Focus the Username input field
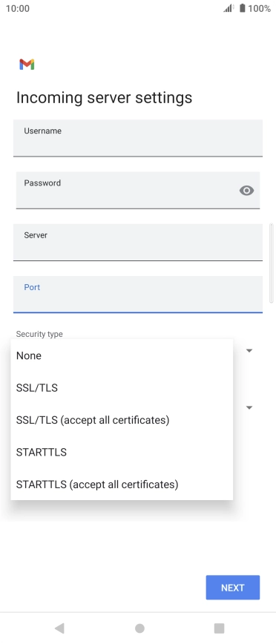This screenshot has height=644, width=276. tap(137, 138)
